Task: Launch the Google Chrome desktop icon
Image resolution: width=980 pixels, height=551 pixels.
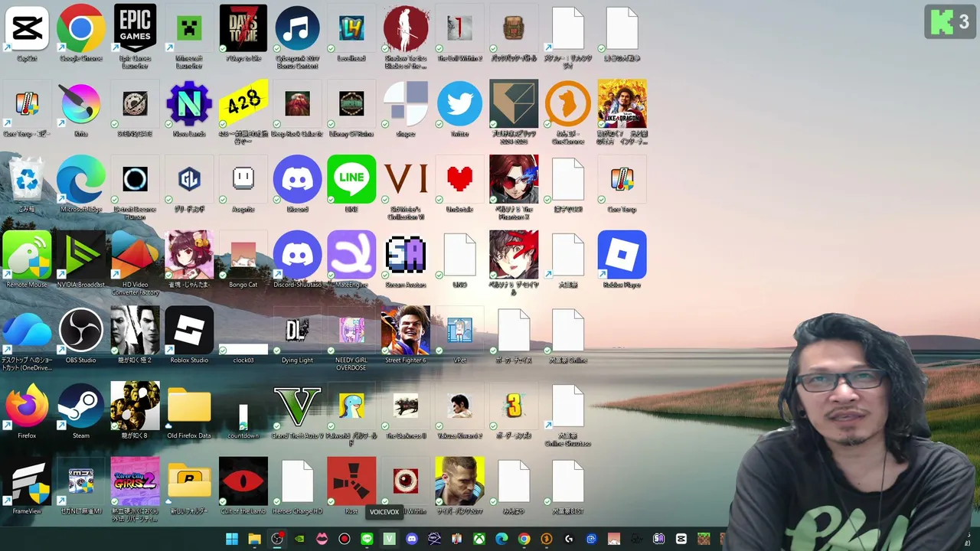Action: [x=81, y=29]
